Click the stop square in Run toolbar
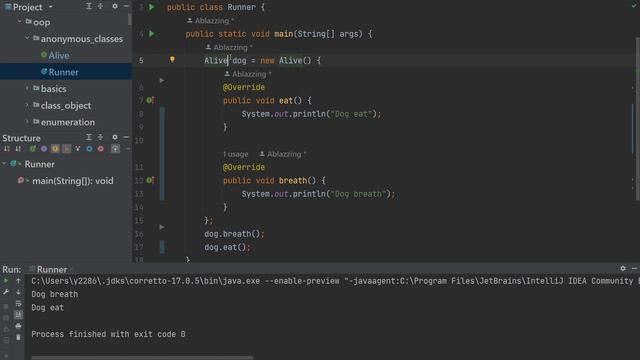Screen dimensions: 640x360 (x=6, y=306)
